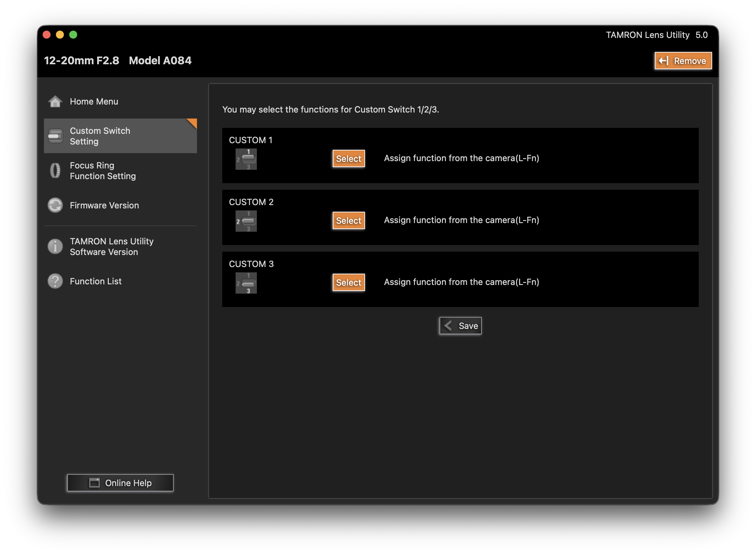Click the CUSTOM 3 switch position icon

246,283
